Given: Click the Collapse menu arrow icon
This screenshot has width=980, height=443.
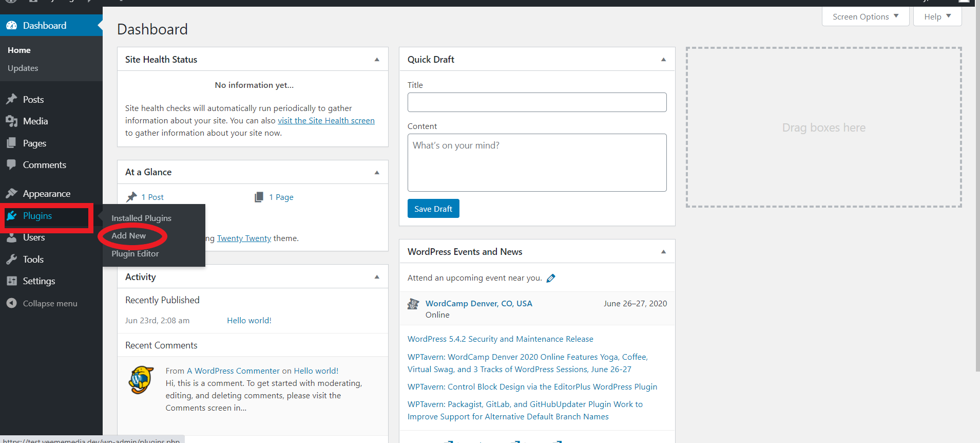Looking at the screenshot, I should point(11,303).
